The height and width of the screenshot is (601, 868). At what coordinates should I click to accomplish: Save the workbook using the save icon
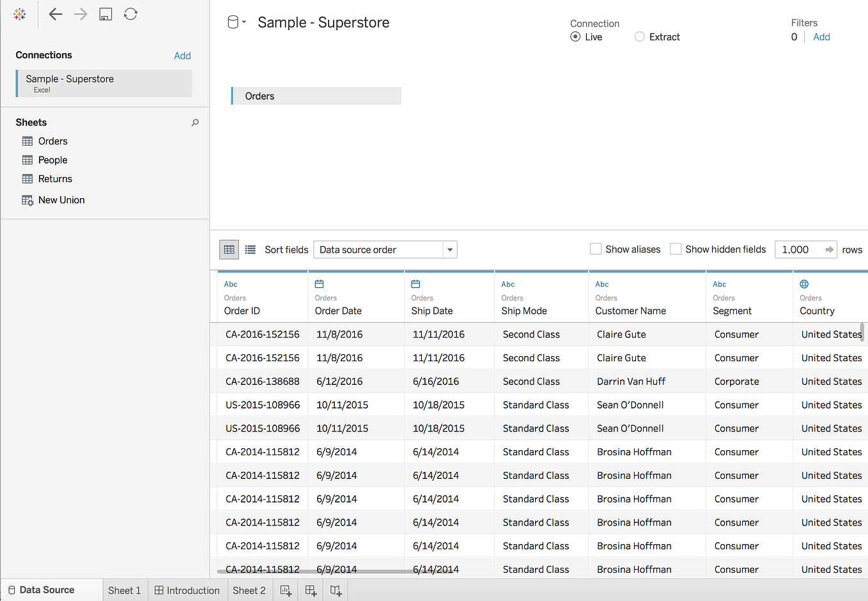105,14
